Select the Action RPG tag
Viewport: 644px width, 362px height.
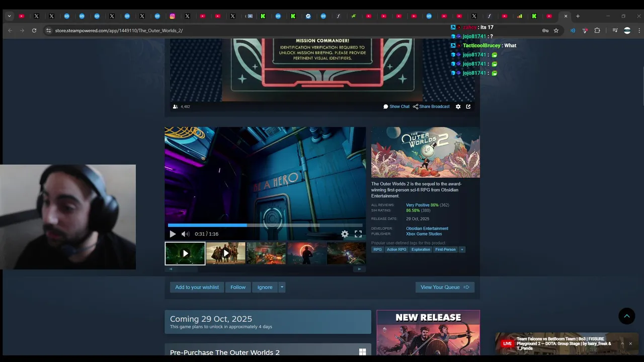pyautogui.click(x=396, y=249)
